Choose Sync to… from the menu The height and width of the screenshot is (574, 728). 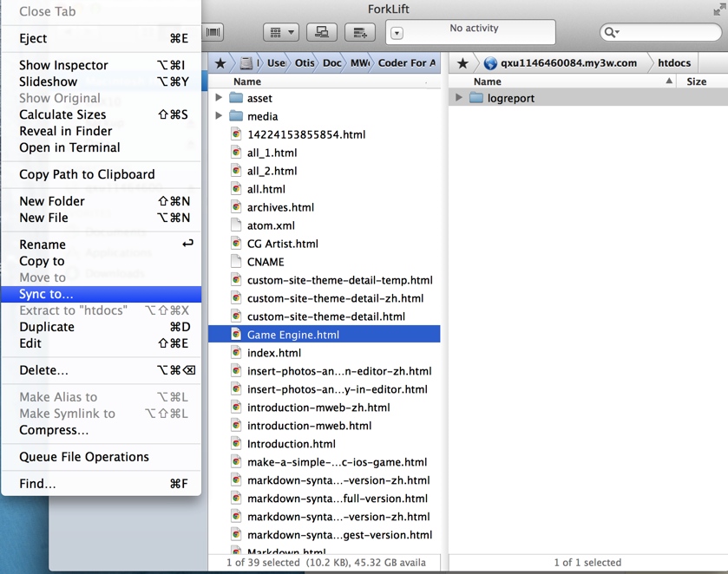102,294
